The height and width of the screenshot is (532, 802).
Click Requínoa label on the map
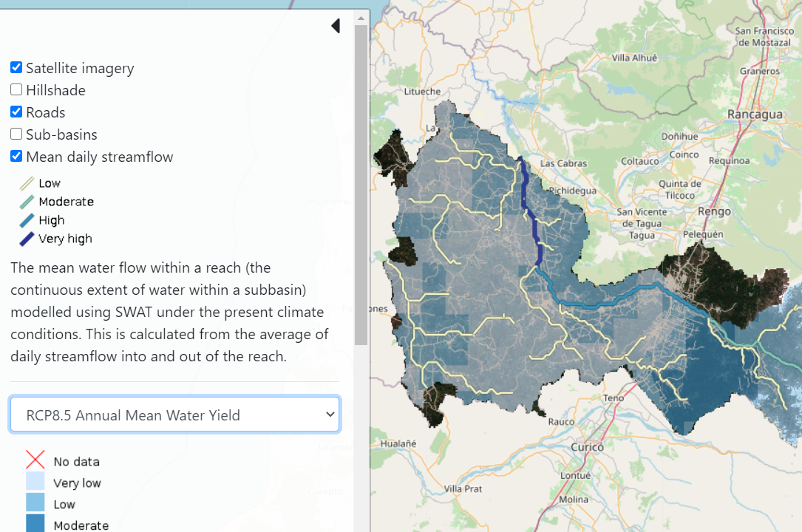(730, 161)
